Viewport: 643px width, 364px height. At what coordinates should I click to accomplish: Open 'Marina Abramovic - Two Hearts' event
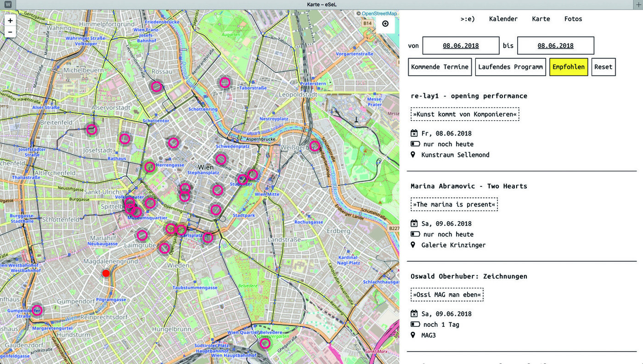(469, 186)
